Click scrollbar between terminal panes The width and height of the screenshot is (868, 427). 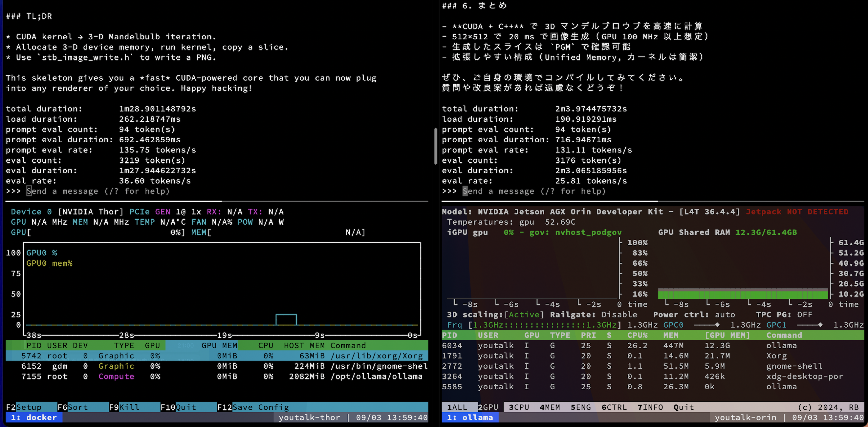coord(435,146)
